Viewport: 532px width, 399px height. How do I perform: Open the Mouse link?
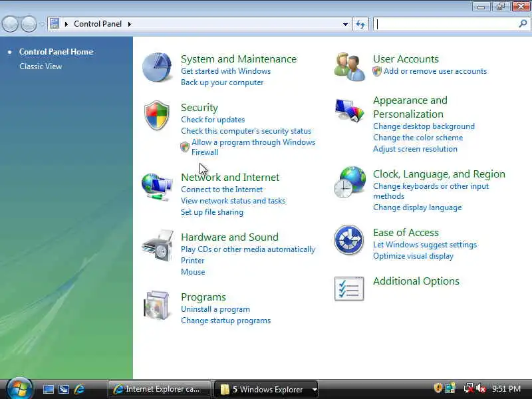(193, 272)
